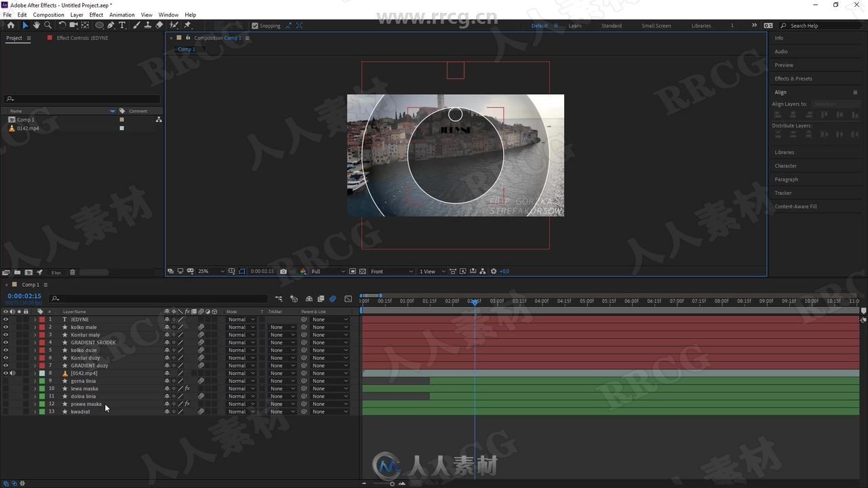Image resolution: width=868 pixels, height=488 pixels.
Task: Open TrkMat dropdown for kolko male layer
Action: [282, 327]
